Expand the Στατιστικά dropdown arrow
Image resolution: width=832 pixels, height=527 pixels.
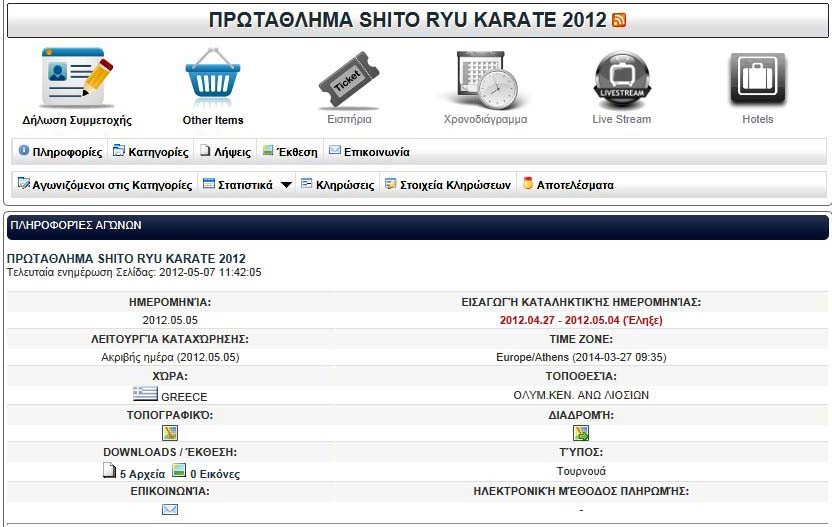tap(285, 185)
